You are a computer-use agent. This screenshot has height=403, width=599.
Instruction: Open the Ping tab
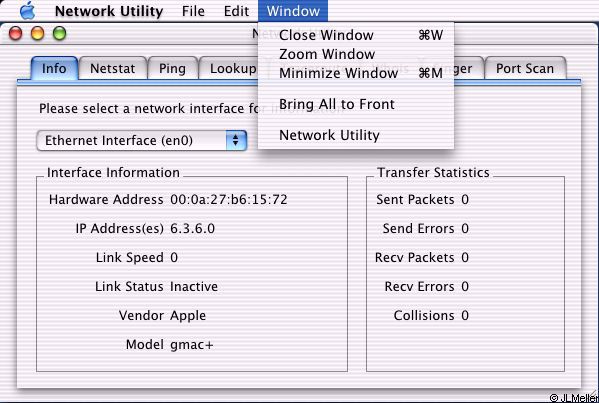pos(173,68)
